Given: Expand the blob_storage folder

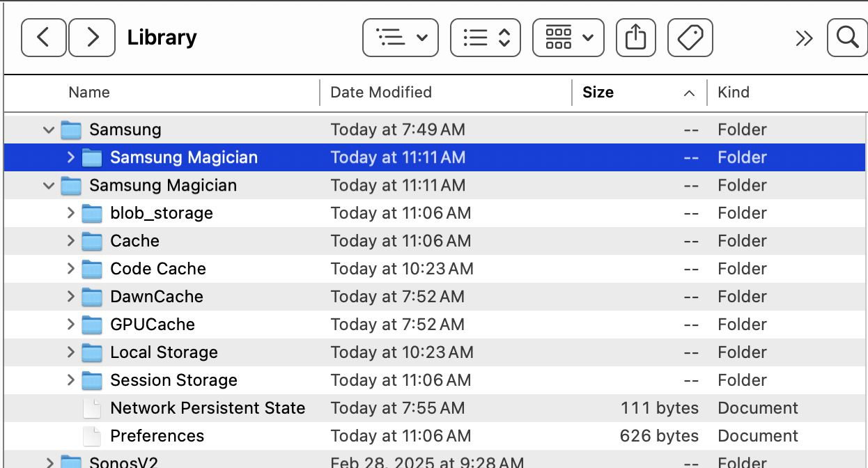Looking at the screenshot, I should tap(70, 213).
